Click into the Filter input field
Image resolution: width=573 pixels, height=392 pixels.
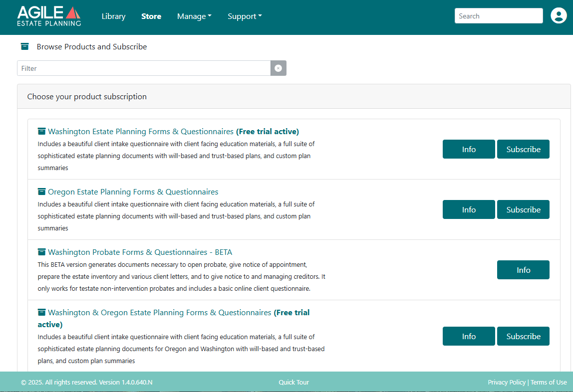[144, 68]
